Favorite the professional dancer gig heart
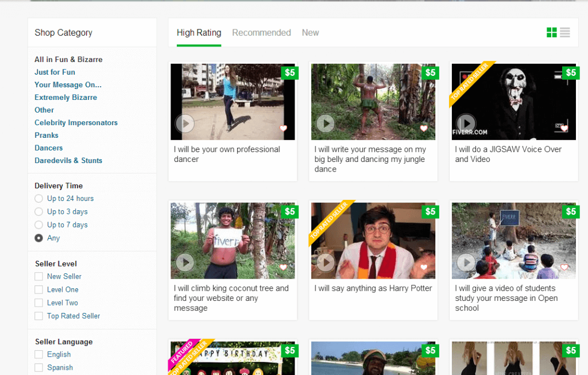This screenshot has width=588, height=375. pos(283,128)
